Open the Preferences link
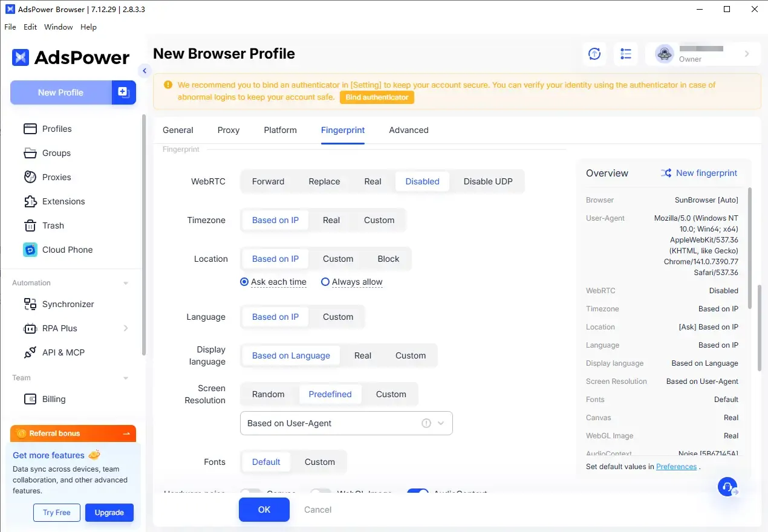The width and height of the screenshot is (768, 532). pyautogui.click(x=676, y=467)
